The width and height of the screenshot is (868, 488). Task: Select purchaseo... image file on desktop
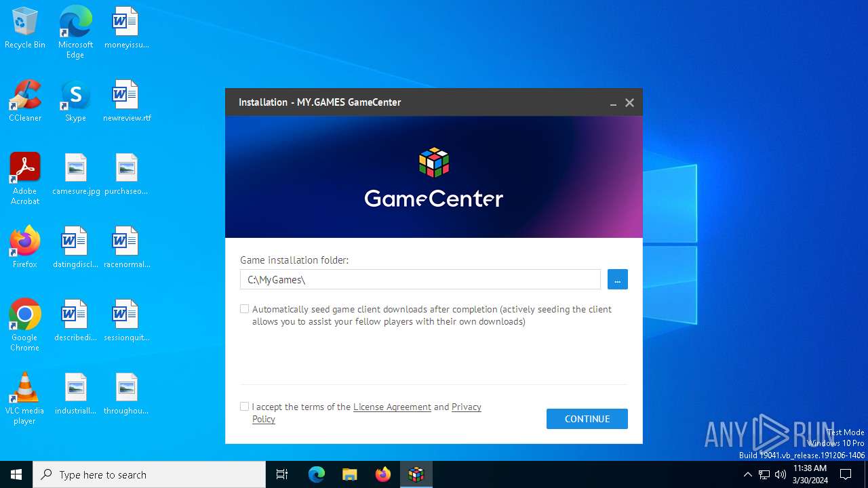click(x=126, y=175)
